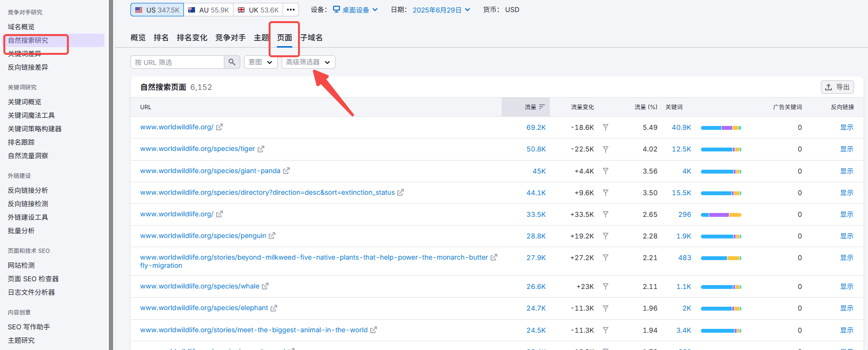Open external link icon for species/penguin URL
The image size is (868, 350).
[272, 236]
